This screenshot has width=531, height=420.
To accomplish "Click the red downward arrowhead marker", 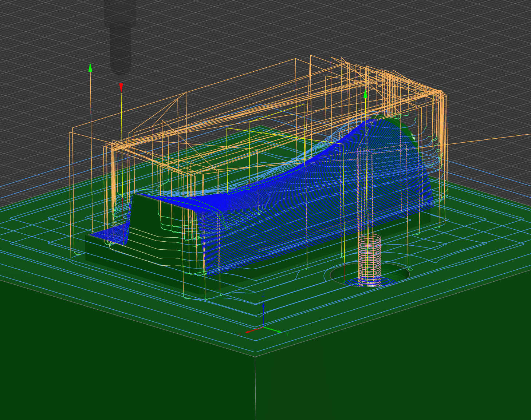I will click(121, 87).
